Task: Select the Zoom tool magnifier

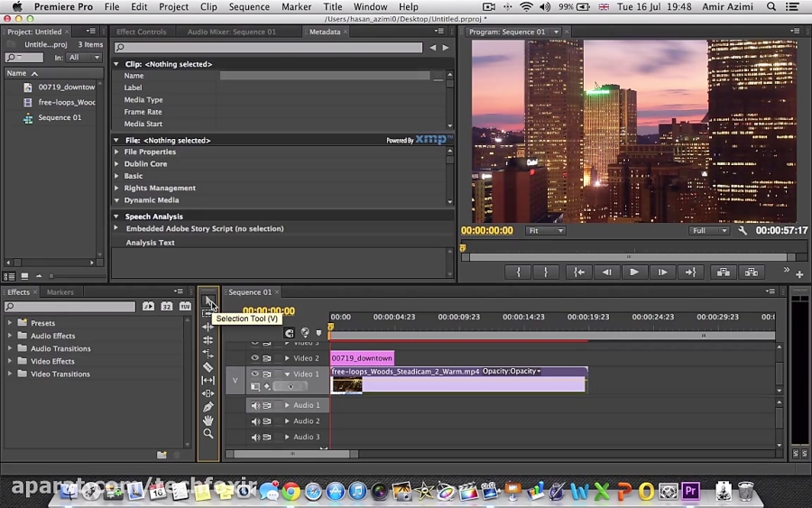Action: (x=208, y=433)
